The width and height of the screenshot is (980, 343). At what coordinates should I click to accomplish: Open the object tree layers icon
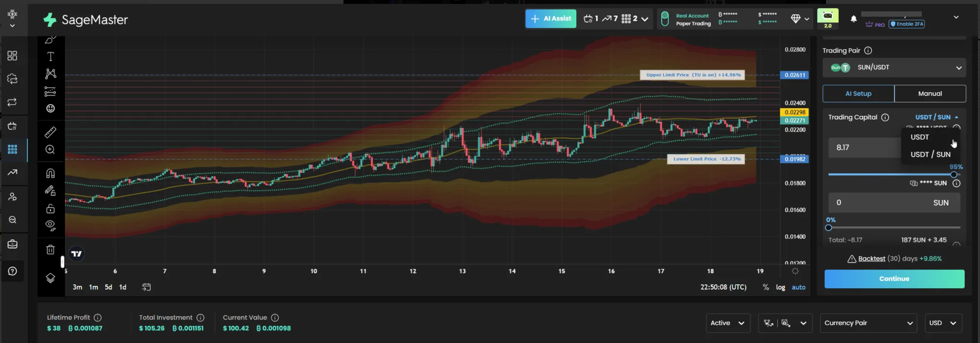51,279
